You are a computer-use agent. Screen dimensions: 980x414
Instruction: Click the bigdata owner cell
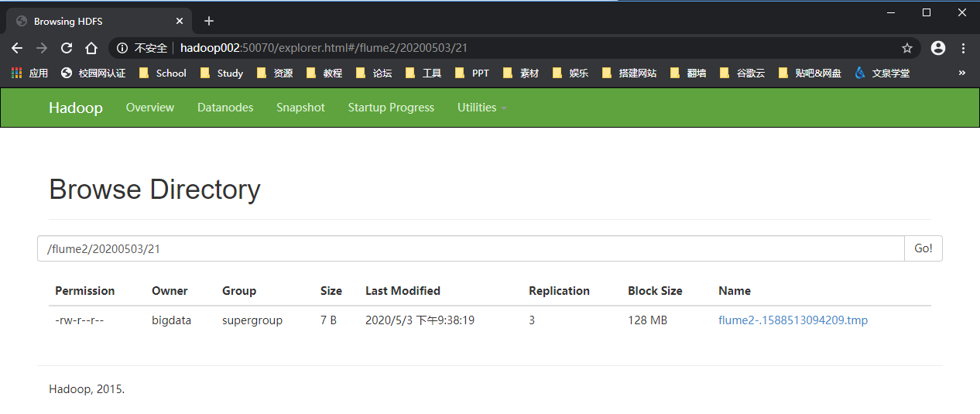[x=171, y=320]
